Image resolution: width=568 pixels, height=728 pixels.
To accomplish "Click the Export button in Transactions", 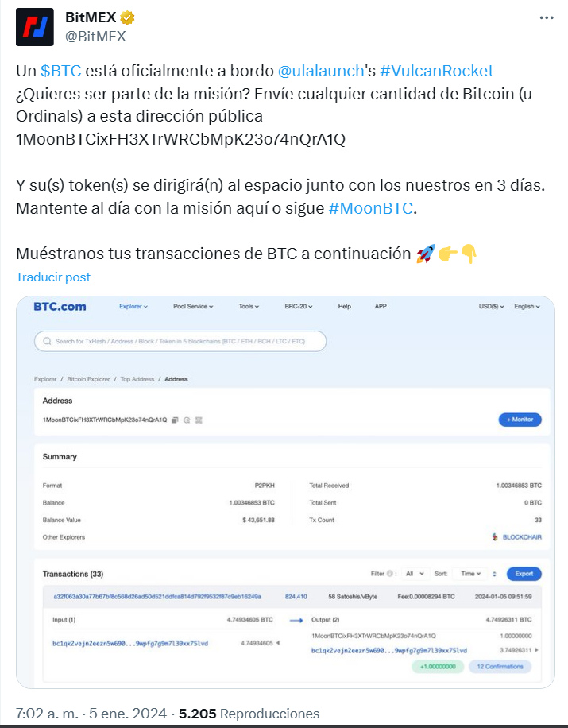I will point(524,574).
